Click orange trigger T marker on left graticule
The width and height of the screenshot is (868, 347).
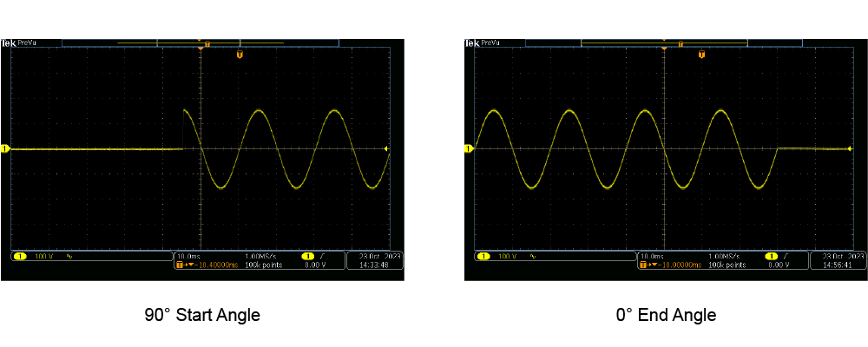tap(240, 55)
